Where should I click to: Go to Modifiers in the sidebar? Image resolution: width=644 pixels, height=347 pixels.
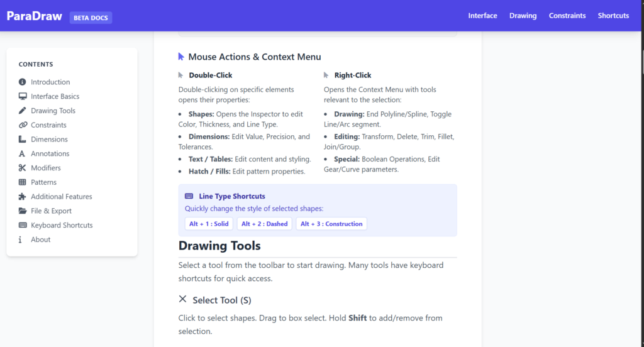tap(45, 168)
